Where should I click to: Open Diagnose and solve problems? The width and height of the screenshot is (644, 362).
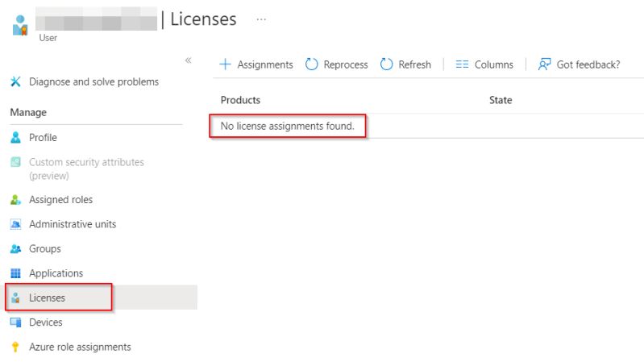[x=93, y=81]
